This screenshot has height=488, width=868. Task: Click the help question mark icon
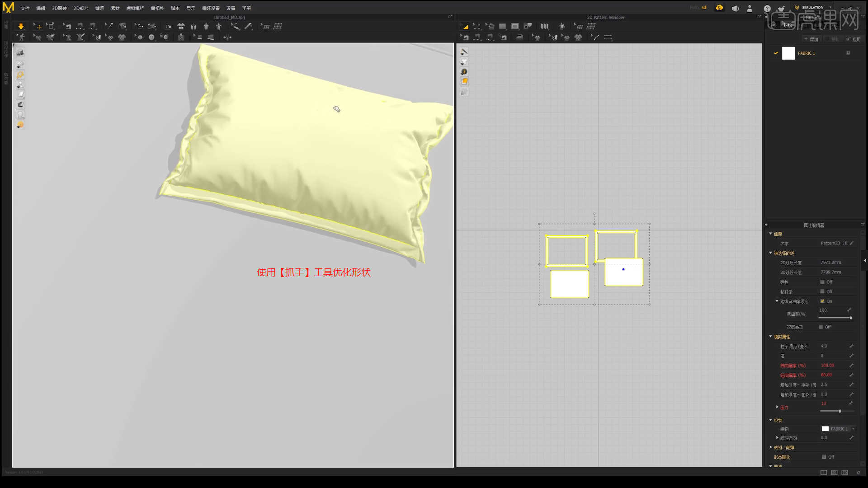click(x=767, y=8)
